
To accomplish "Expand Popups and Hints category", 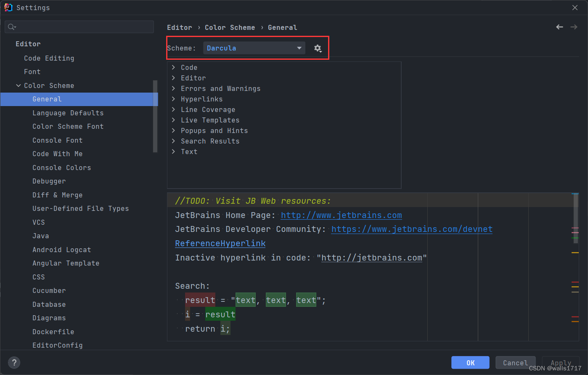I will (173, 130).
